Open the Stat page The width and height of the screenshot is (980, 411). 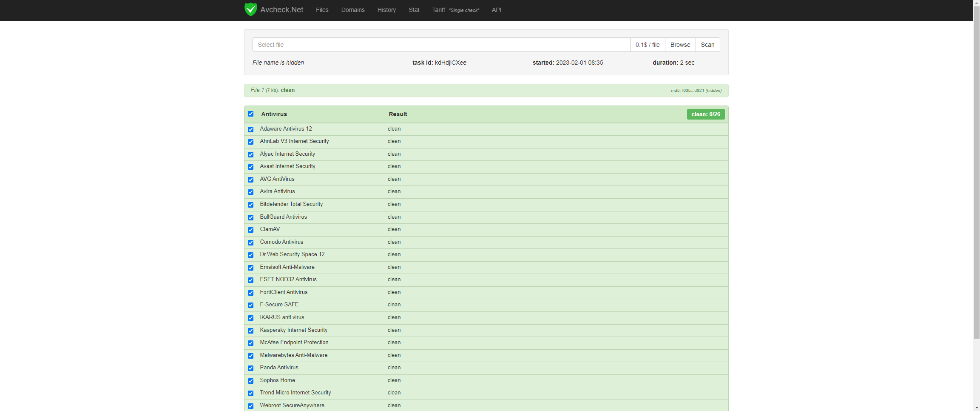pyautogui.click(x=414, y=10)
